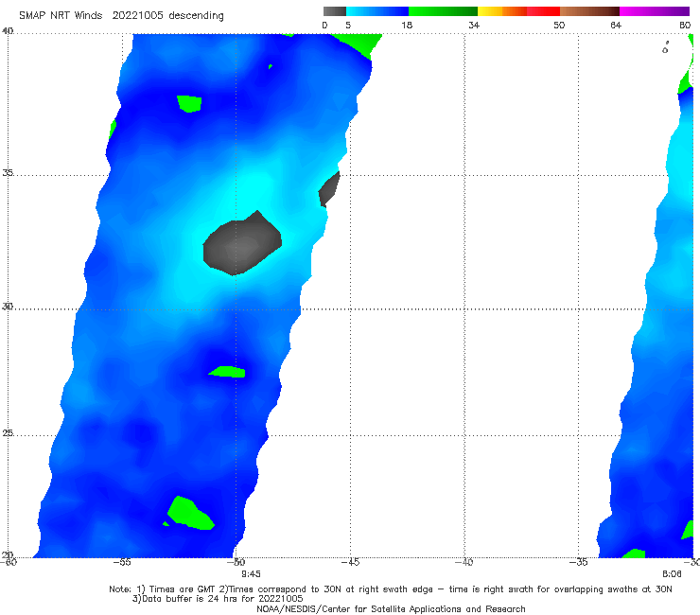Image resolution: width=700 pixels, height=615 pixels.
Task: Click the longitude label '-45'
Action: pyautogui.click(x=350, y=562)
